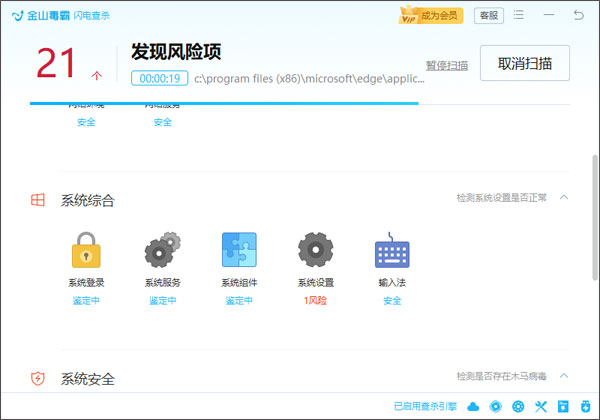Click the cloud engine icon in footer
The height and width of the screenshot is (420, 600).
[x=473, y=406]
